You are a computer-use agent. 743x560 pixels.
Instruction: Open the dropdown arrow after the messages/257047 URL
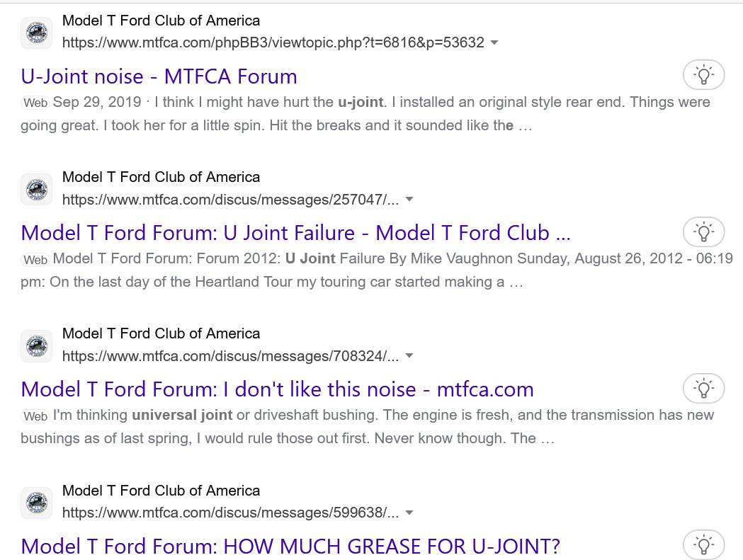click(409, 200)
